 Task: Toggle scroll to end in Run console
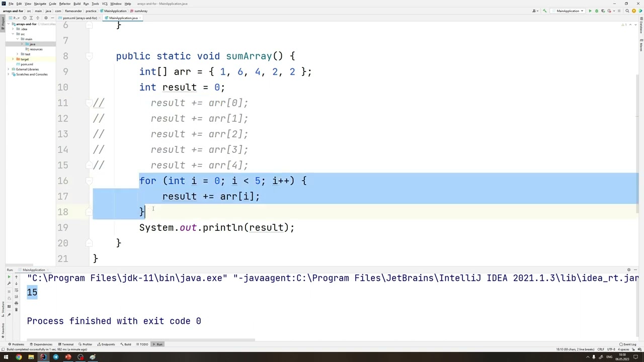tap(16, 297)
